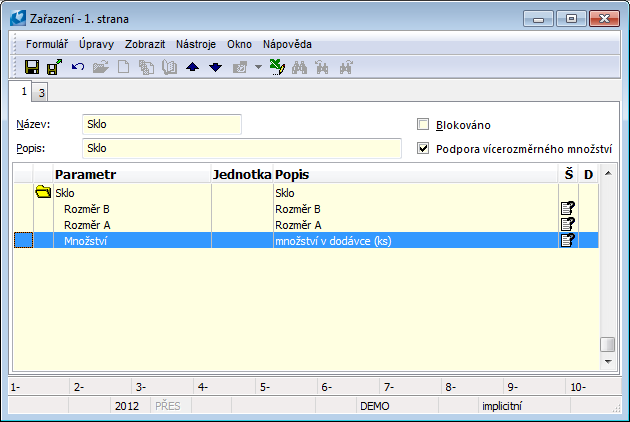
Task: Click the New blank document icon
Action: coord(123,67)
